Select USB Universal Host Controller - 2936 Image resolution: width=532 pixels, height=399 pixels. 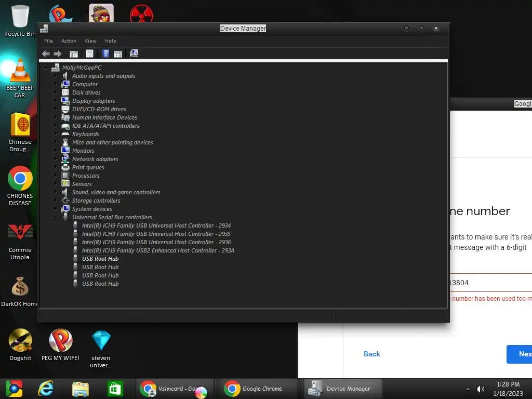pyautogui.click(x=156, y=242)
